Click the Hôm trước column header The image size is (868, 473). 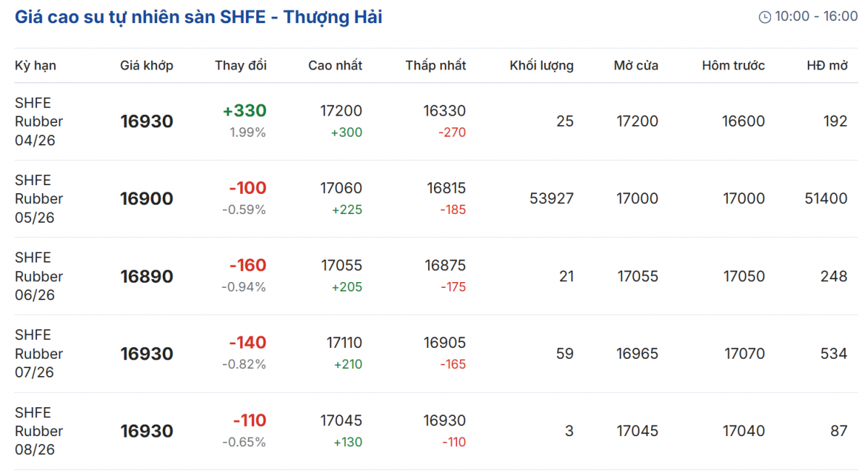(x=733, y=66)
